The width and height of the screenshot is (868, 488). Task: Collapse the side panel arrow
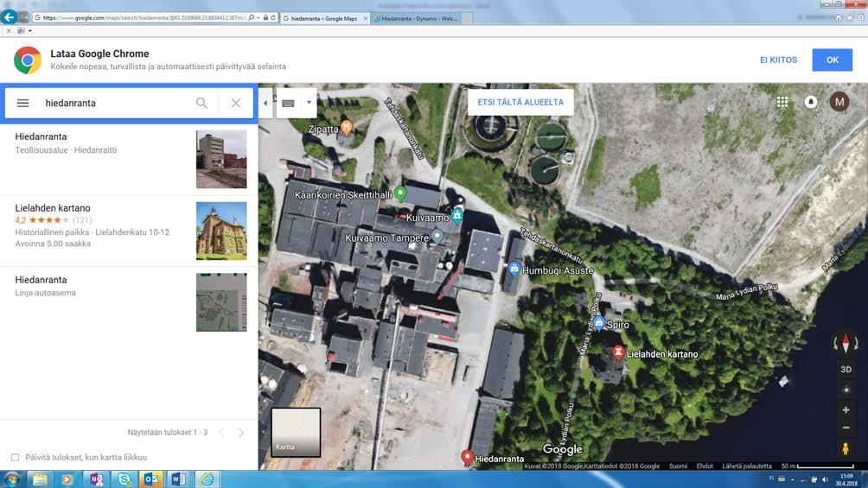coord(265,103)
